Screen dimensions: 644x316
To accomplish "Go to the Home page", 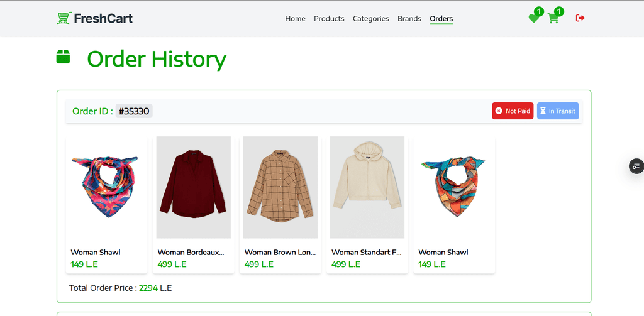I will click(x=296, y=18).
